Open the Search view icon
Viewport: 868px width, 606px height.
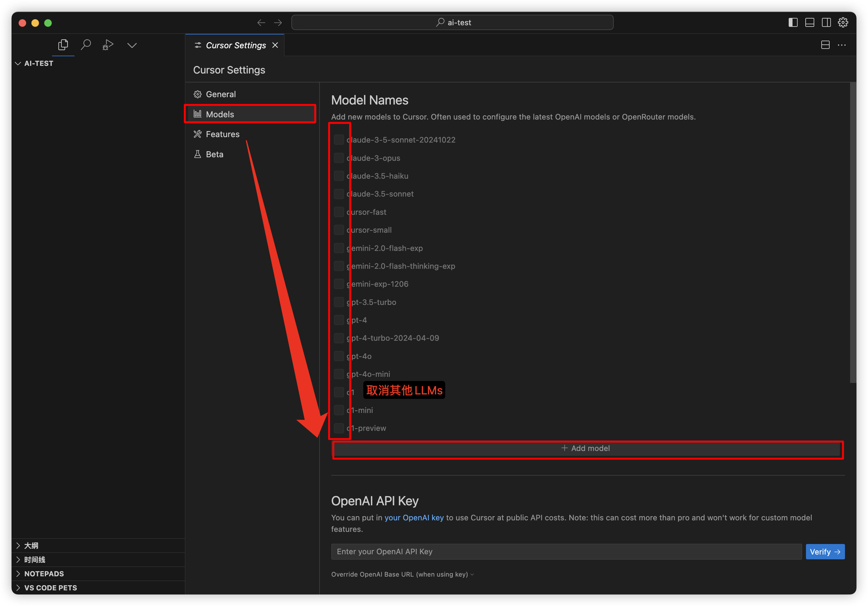coord(86,45)
